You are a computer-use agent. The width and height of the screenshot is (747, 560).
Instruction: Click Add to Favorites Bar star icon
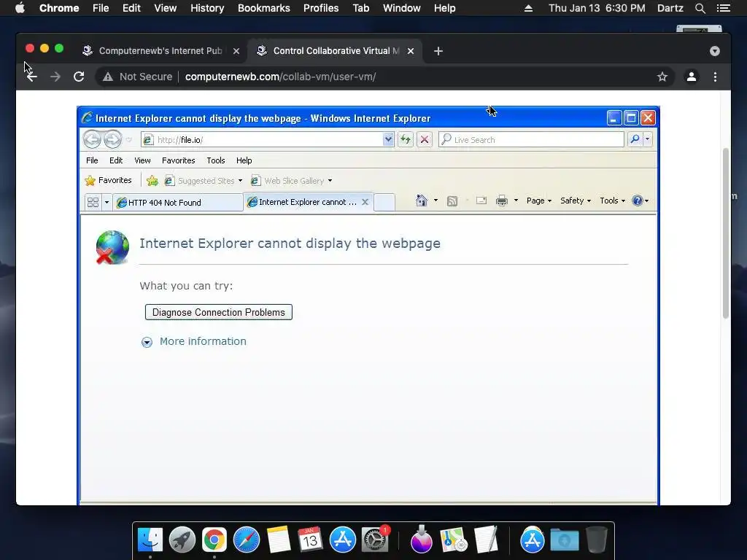click(152, 181)
